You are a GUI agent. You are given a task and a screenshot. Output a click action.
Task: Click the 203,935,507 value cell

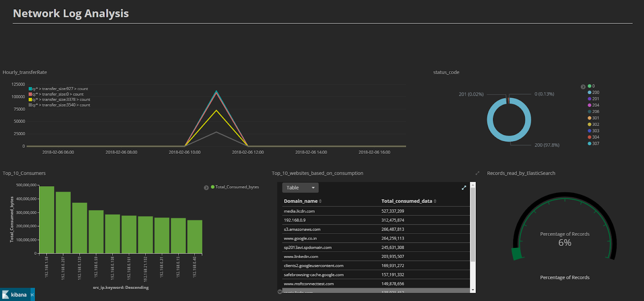[x=393, y=257]
